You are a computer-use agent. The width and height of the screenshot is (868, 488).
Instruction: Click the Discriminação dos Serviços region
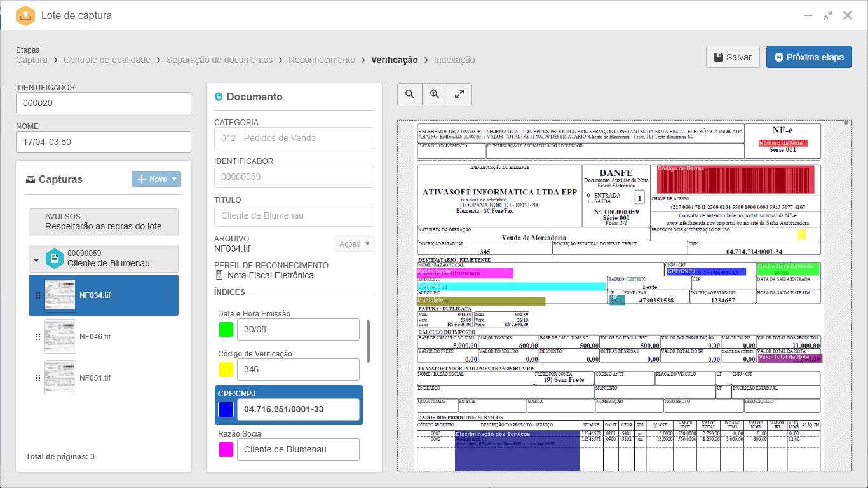click(517, 452)
